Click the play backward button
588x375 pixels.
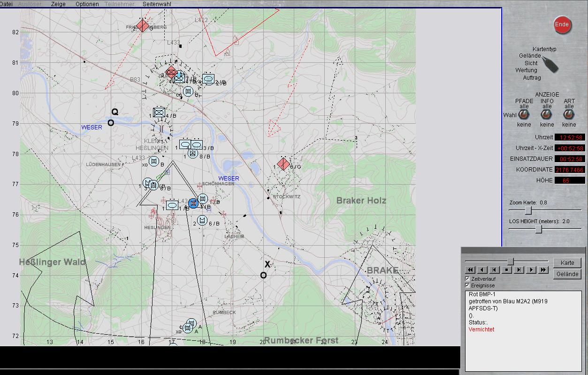pyautogui.click(x=482, y=270)
